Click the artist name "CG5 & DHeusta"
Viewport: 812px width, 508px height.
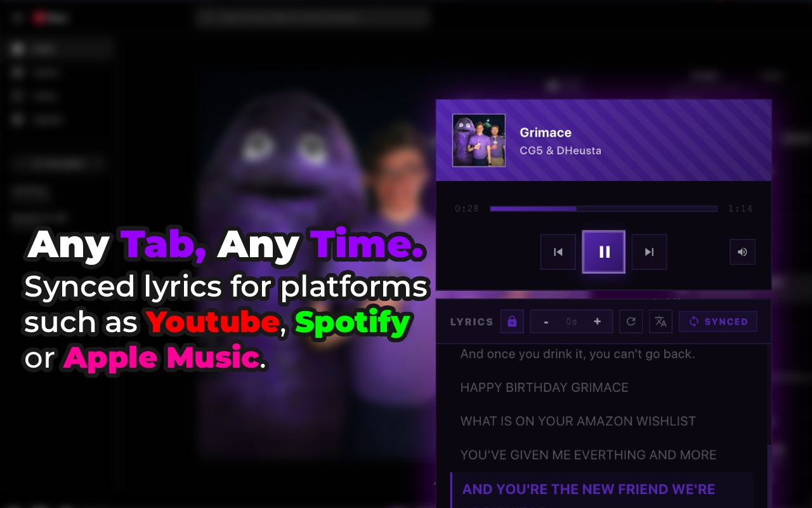(x=560, y=151)
